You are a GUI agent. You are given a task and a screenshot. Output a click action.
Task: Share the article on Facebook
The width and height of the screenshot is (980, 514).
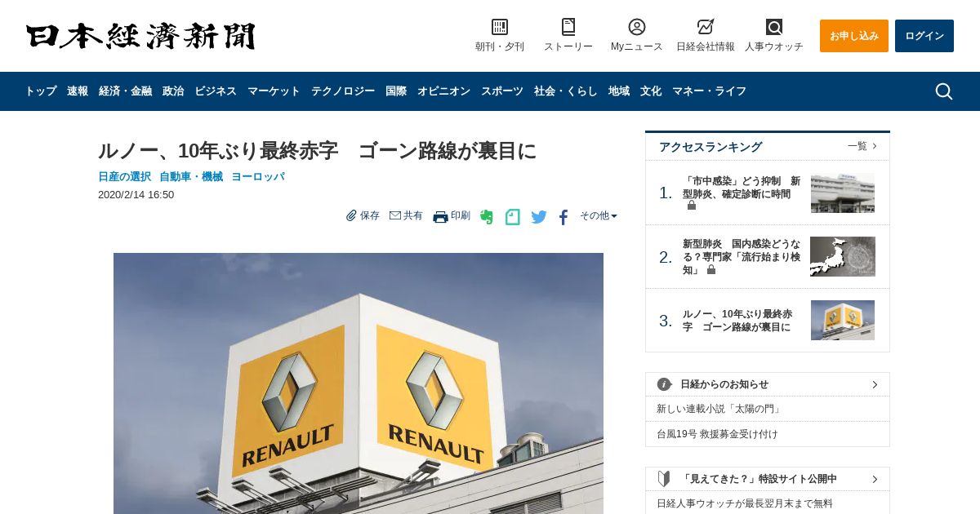(563, 217)
